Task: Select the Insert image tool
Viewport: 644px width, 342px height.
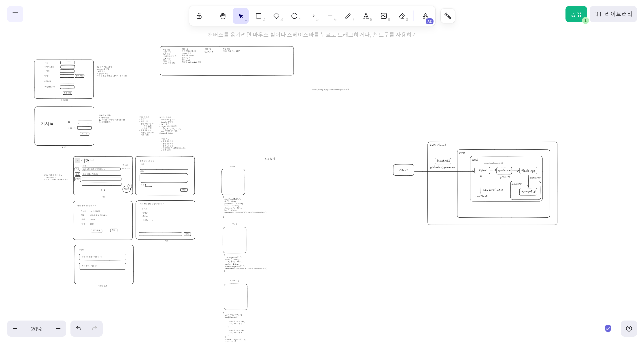Action: [x=384, y=16]
